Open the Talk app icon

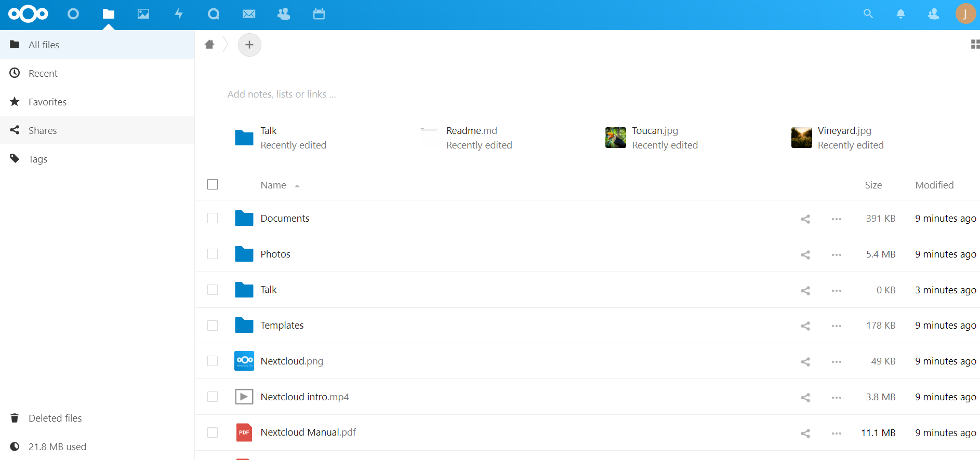point(214,14)
